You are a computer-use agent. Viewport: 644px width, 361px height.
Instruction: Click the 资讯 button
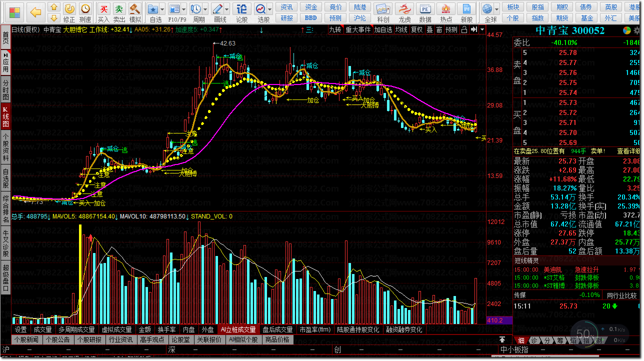[286, 7]
